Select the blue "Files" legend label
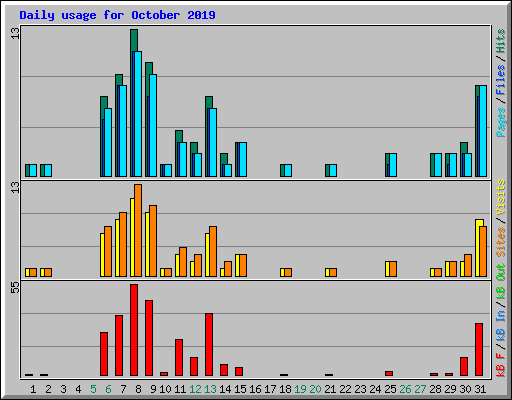 click(501, 80)
